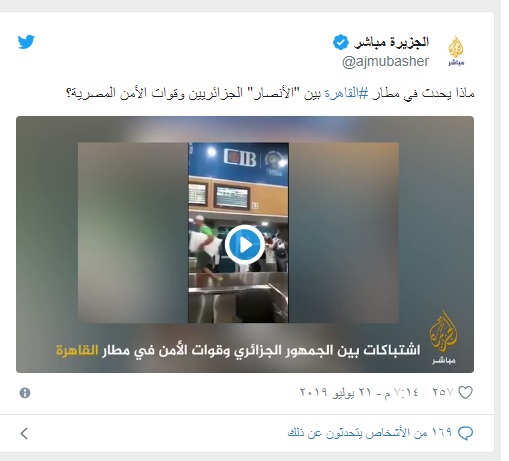Click the blue verified badge
This screenshot has width=509, height=461.
pyautogui.click(x=340, y=42)
